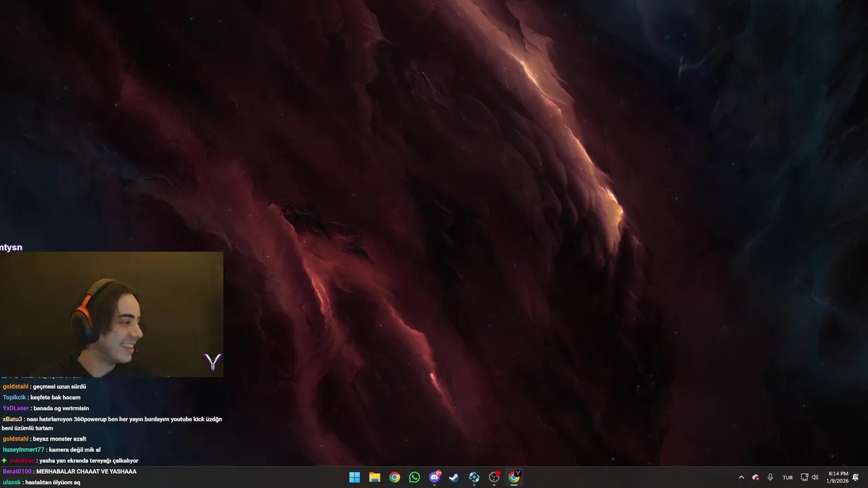Viewport: 868px width, 488px height.
Task: Open the Windows Start menu
Action: (x=355, y=477)
